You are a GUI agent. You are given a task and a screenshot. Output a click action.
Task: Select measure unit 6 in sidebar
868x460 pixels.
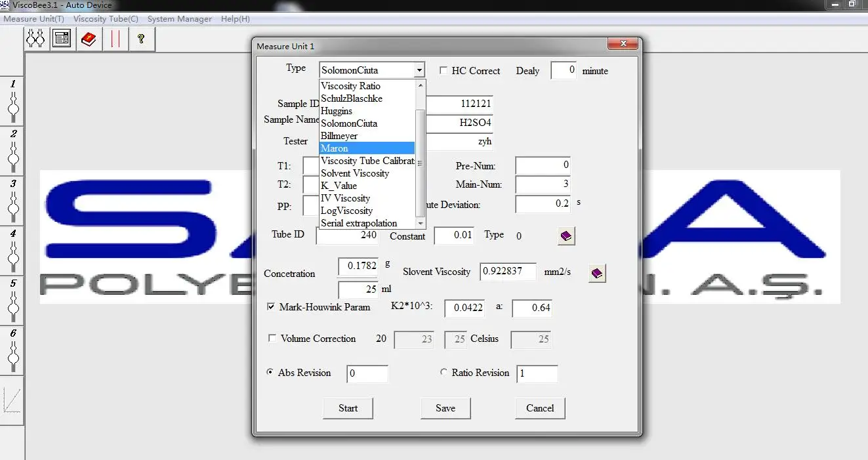coord(12,351)
